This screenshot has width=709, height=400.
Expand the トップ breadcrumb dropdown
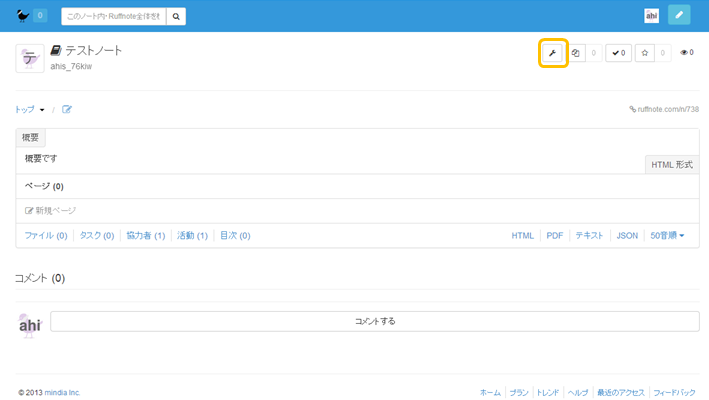click(x=29, y=110)
